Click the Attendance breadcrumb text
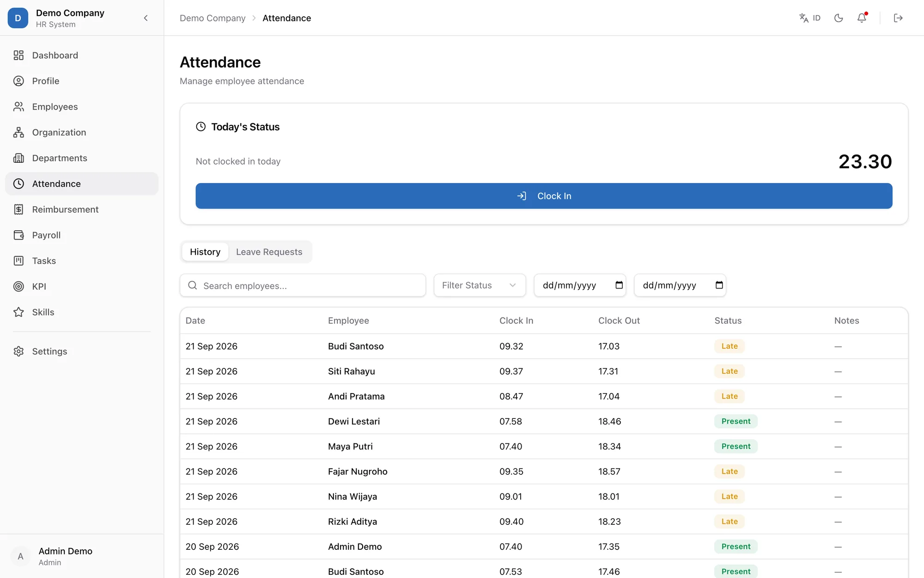Viewport: 924px width, 578px height. [x=286, y=18]
